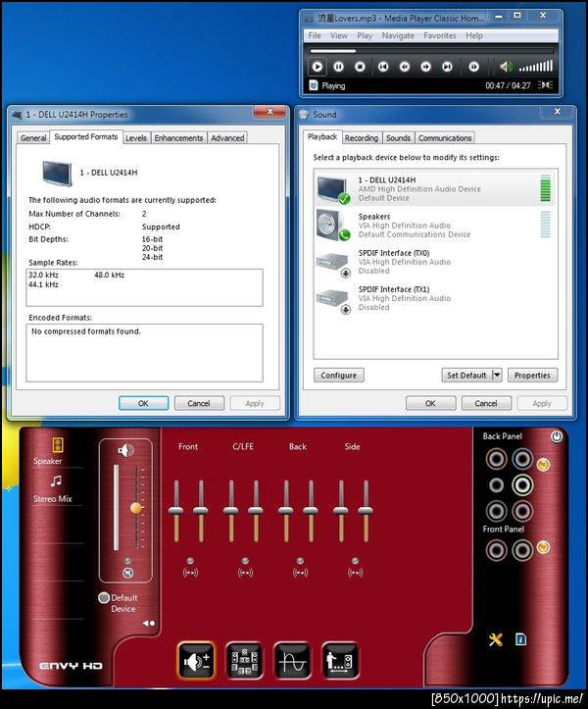
Task: Open Play menu in Media Player Classic
Action: [x=365, y=35]
